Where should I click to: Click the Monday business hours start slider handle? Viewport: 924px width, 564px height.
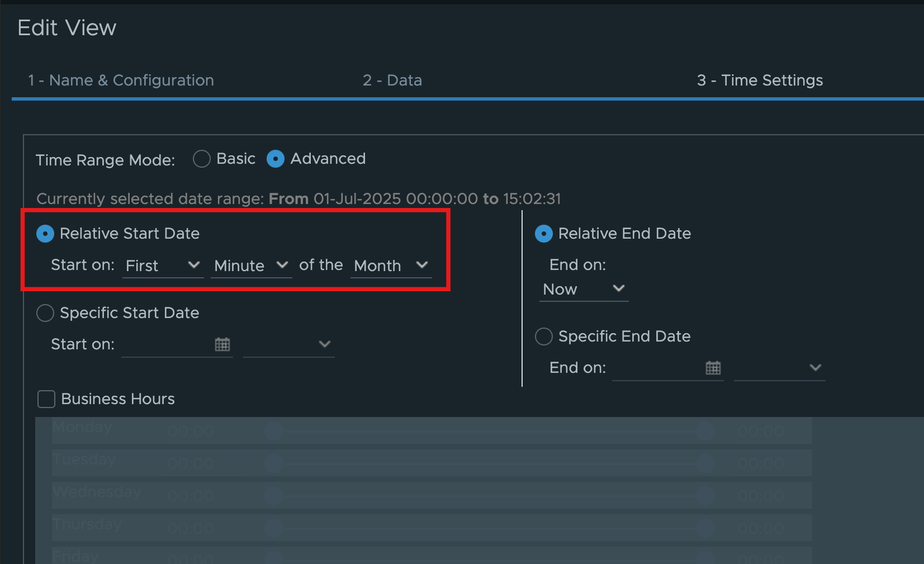point(273,431)
